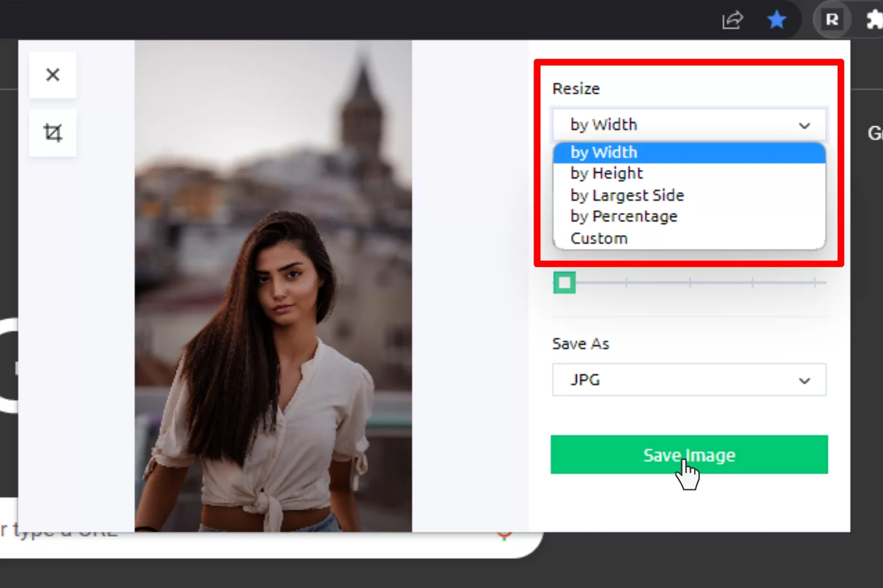Viewport: 883px width, 588px height.
Task: Choose 'Custom' resize option
Action: pyautogui.click(x=689, y=238)
